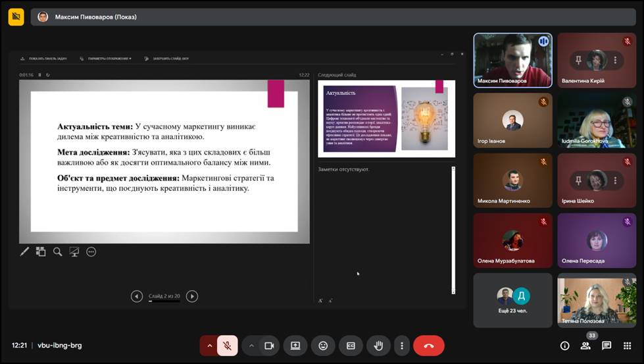Open the meeting details info icon
This screenshot has width=644, height=364.
pos(564,346)
